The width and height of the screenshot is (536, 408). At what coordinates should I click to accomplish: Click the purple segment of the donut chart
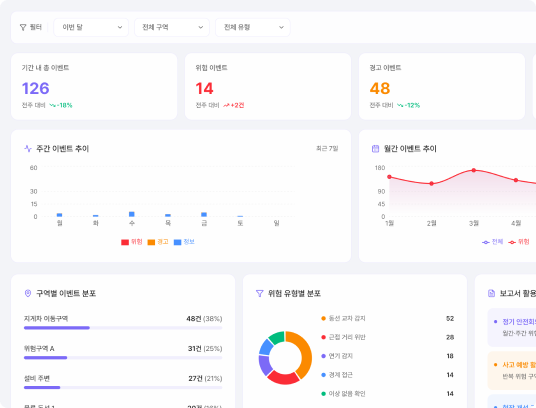point(264,365)
